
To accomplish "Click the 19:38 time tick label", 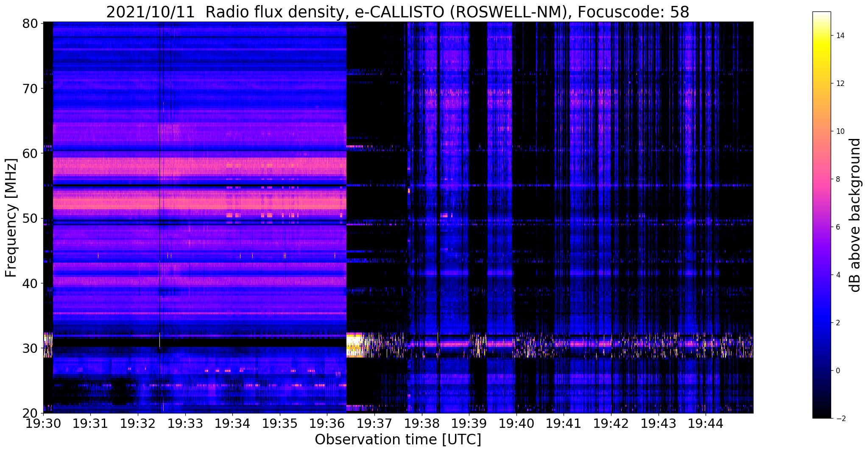I will click(x=422, y=423).
